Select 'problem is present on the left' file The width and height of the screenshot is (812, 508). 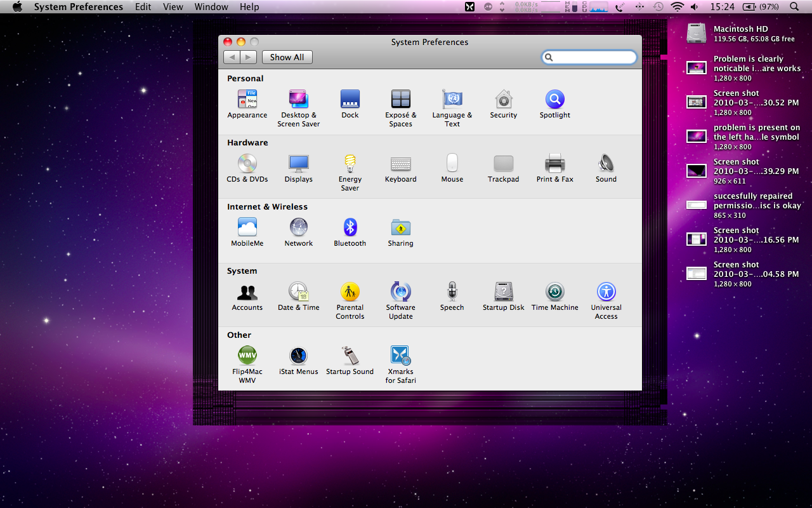click(x=743, y=137)
